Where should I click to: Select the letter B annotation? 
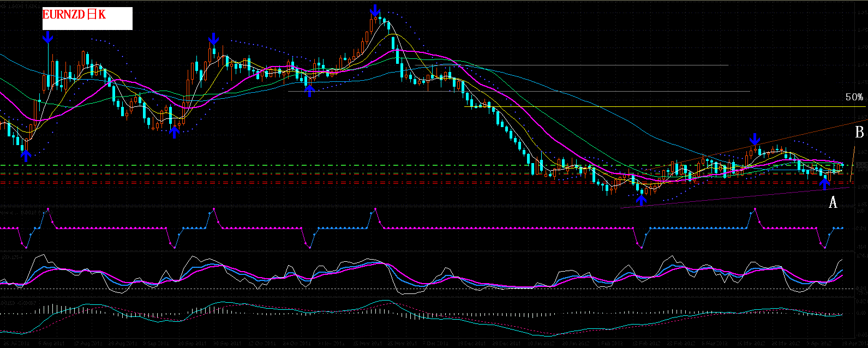point(859,132)
